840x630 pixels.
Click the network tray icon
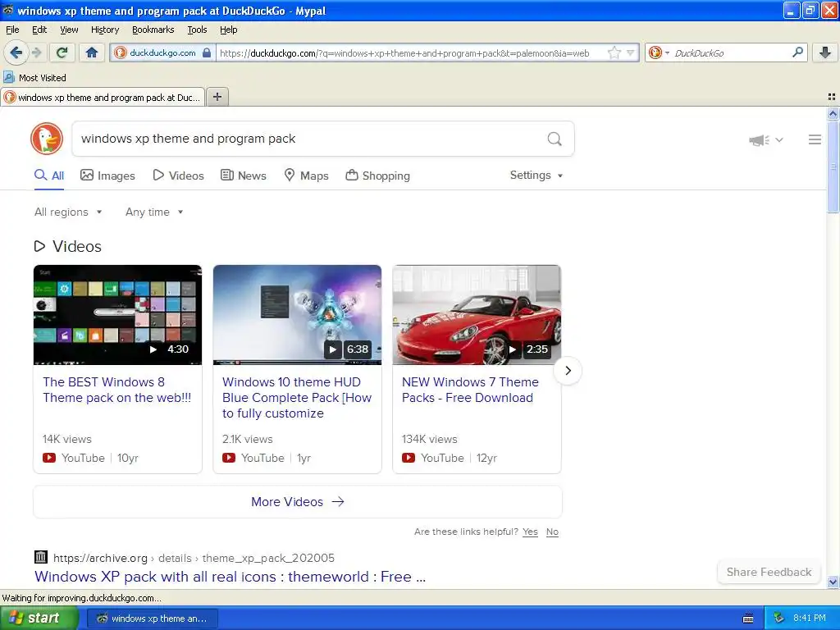pyautogui.click(x=778, y=618)
